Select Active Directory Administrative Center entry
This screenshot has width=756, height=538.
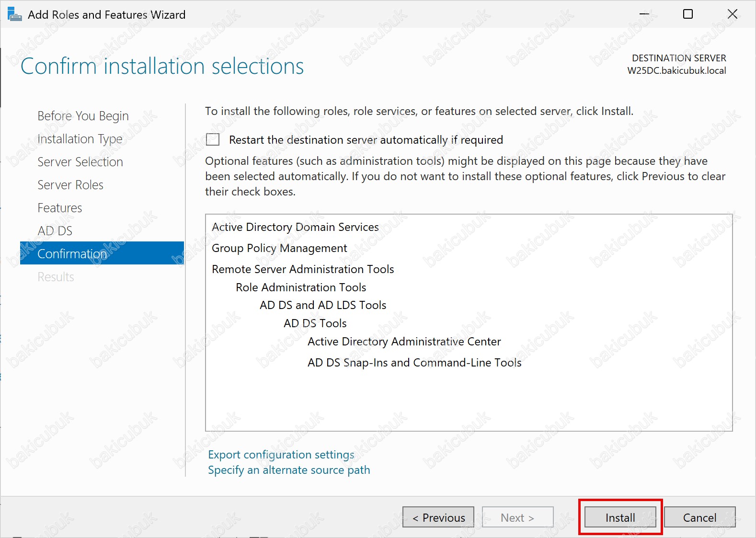404,342
